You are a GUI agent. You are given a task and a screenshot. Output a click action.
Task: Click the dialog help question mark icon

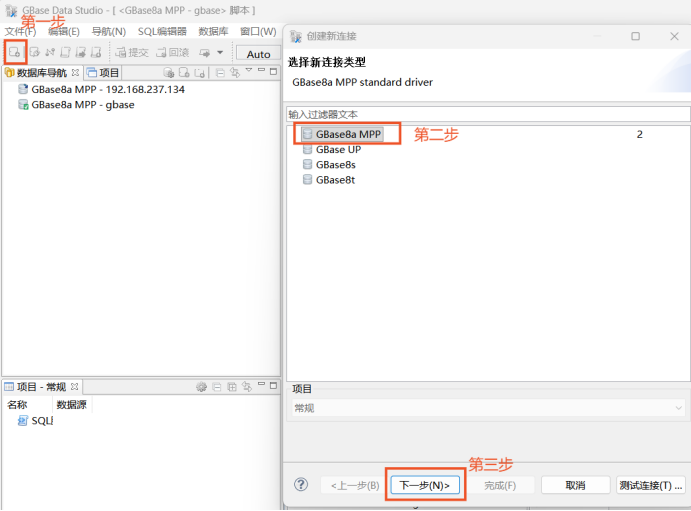pyautogui.click(x=301, y=485)
